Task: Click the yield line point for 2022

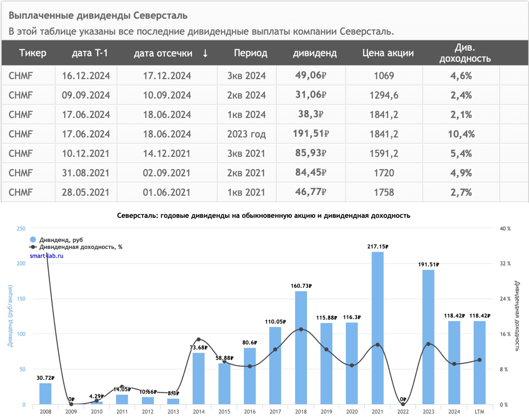Action: 403,404
